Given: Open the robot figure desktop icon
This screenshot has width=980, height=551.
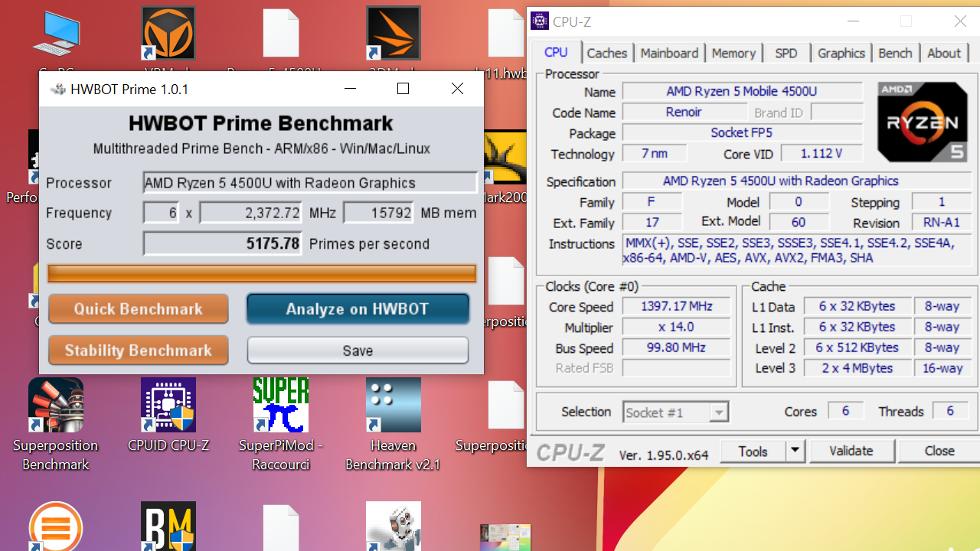Looking at the screenshot, I should pyautogui.click(x=394, y=527).
